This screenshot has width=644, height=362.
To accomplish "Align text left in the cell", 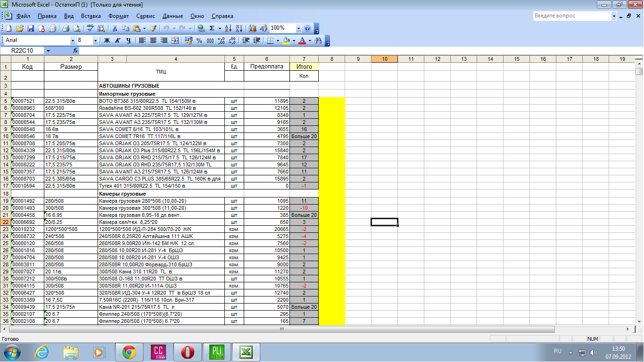I will point(142,41).
